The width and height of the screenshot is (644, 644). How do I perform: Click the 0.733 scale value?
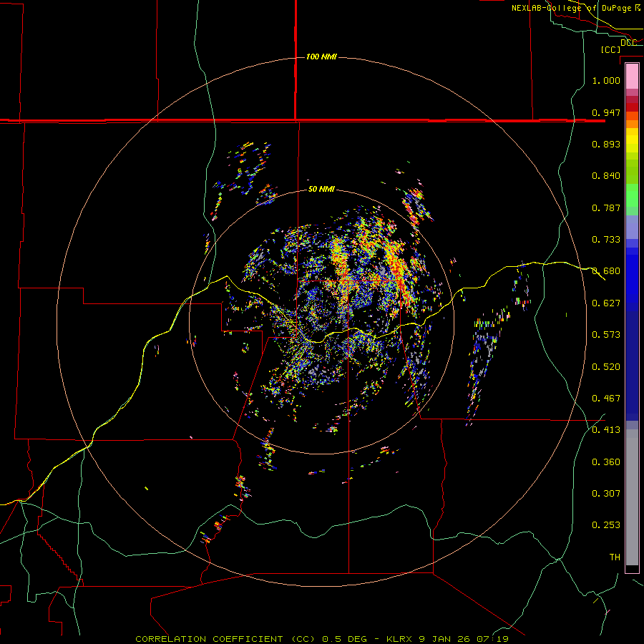pyautogui.click(x=606, y=240)
